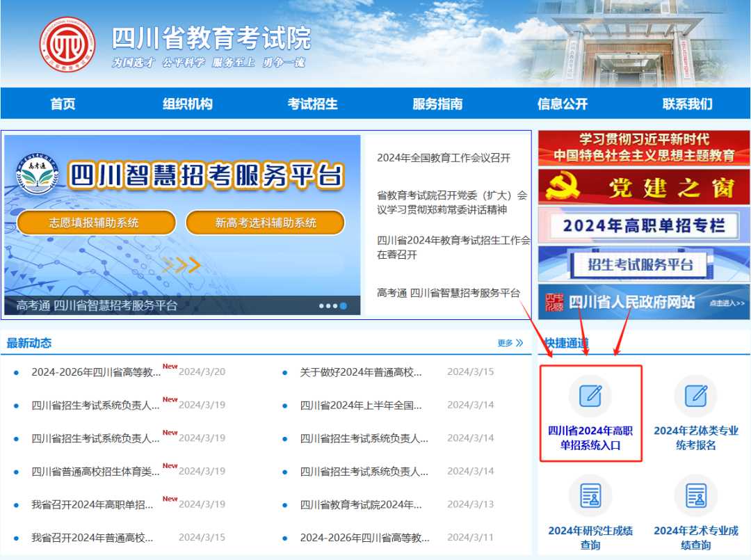Screen dimensions: 751x560
Task: Open the 考试招生 navigation menu
Action: tap(312, 104)
